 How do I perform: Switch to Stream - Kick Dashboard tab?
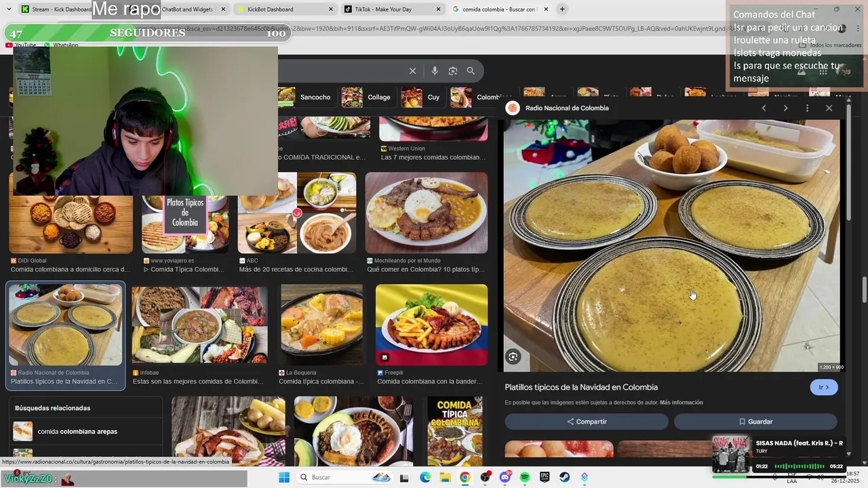[56, 9]
